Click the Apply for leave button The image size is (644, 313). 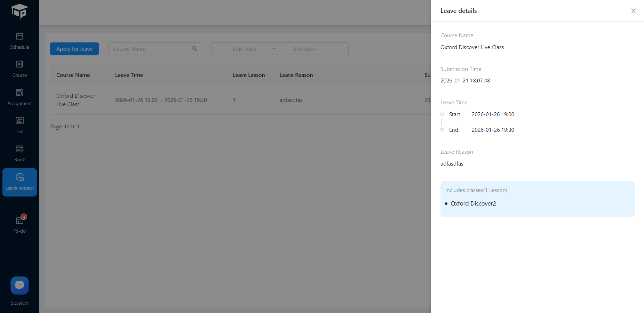(x=74, y=49)
